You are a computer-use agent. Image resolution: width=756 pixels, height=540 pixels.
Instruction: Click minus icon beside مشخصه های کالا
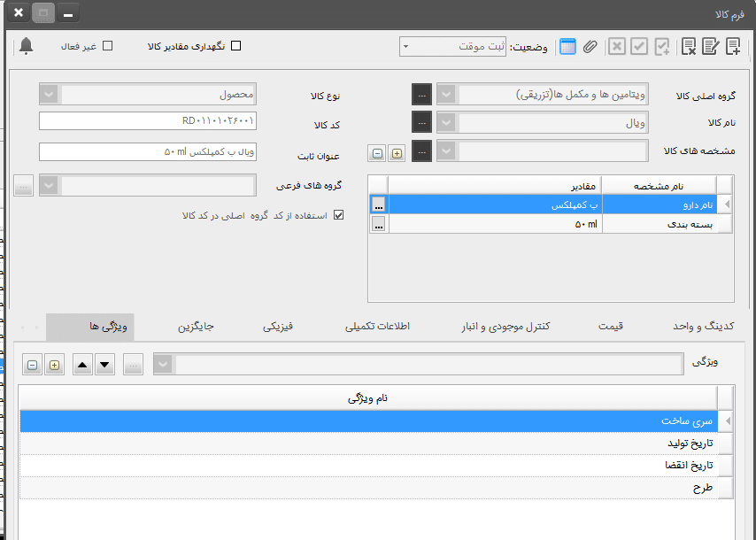click(x=377, y=153)
